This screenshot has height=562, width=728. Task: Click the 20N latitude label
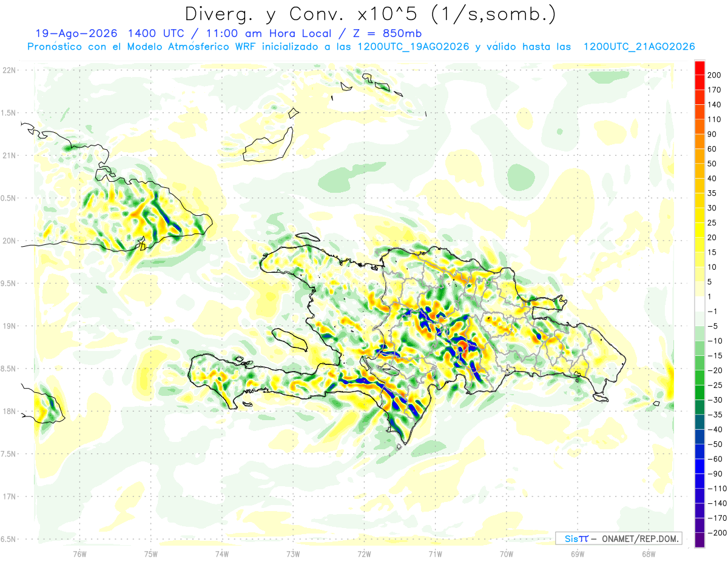(x=8, y=241)
